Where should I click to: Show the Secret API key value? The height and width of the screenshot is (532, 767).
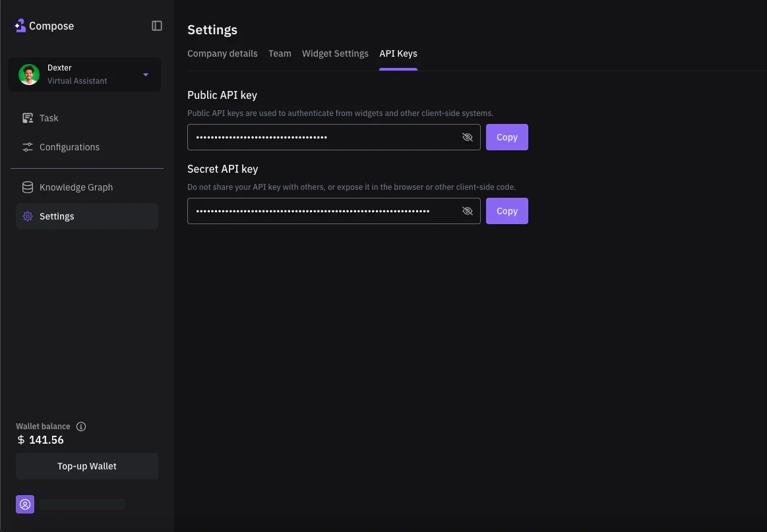tap(468, 211)
